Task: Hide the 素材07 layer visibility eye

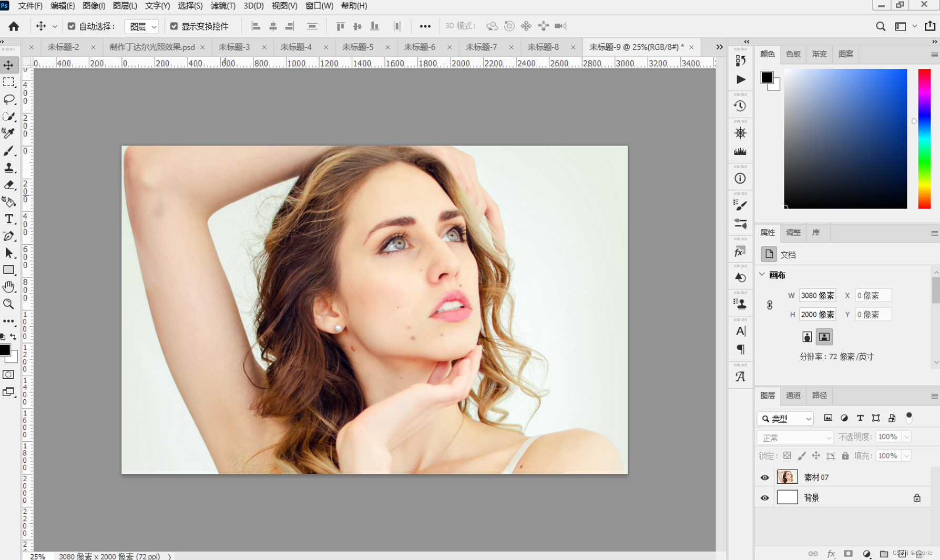Action: 765,478
